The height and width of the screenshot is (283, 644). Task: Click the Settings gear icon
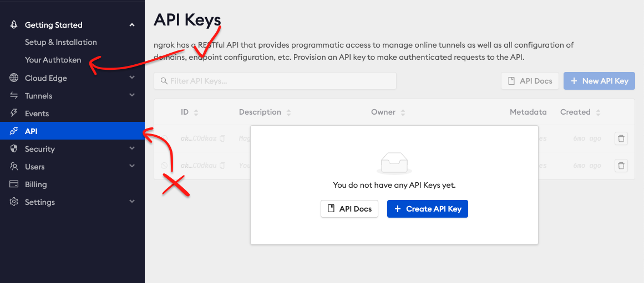pyautogui.click(x=14, y=202)
